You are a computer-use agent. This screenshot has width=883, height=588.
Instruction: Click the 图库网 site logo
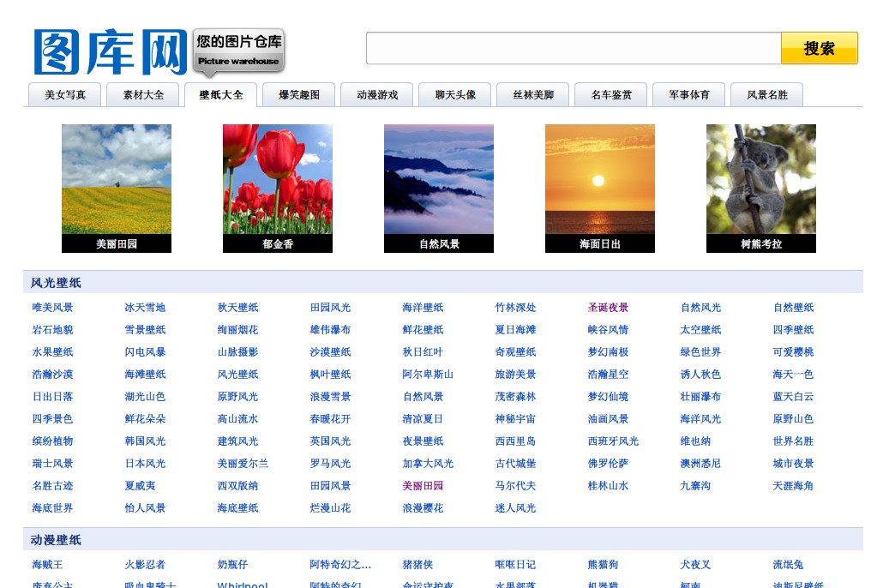pyautogui.click(x=111, y=51)
